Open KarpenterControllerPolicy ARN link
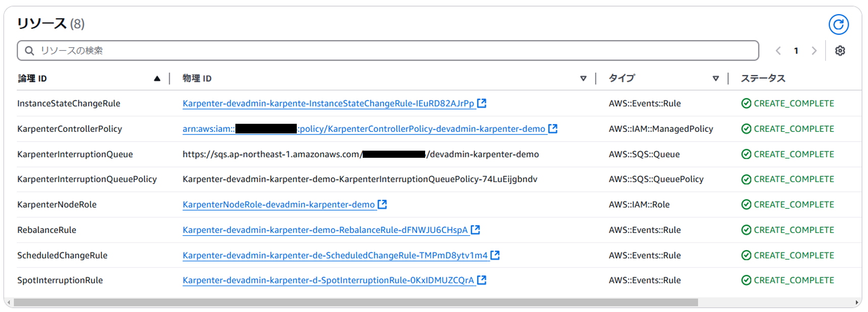 click(364, 129)
